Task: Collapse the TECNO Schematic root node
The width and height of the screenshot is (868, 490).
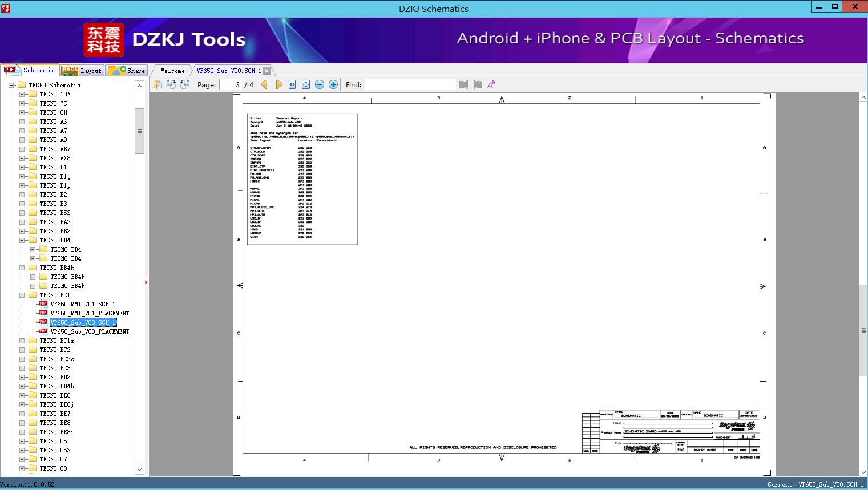Action: (x=11, y=85)
